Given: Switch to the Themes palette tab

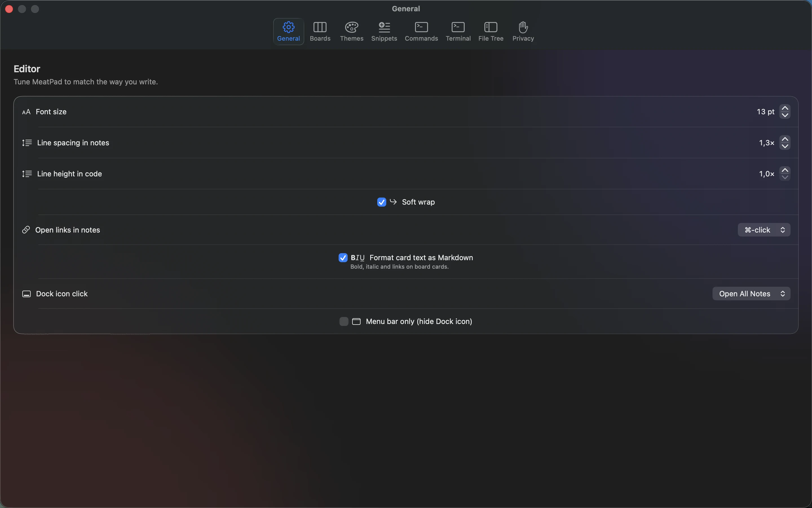Looking at the screenshot, I should tap(351, 32).
